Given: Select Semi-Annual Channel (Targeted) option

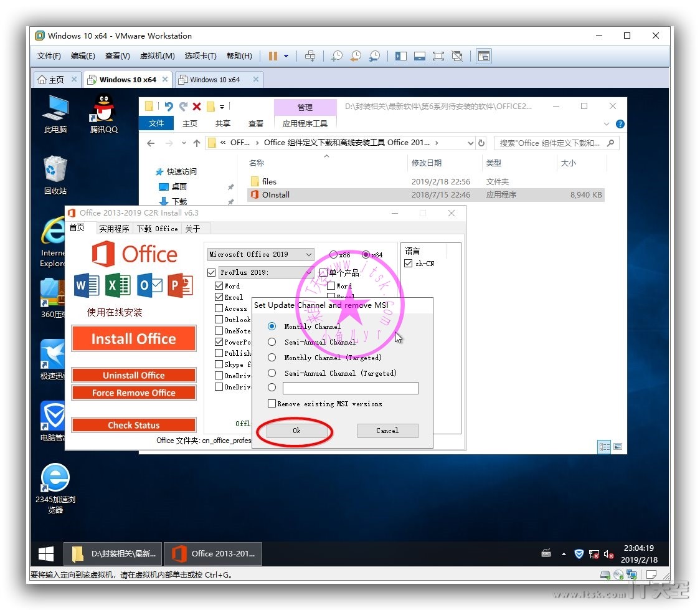Looking at the screenshot, I should [x=272, y=373].
